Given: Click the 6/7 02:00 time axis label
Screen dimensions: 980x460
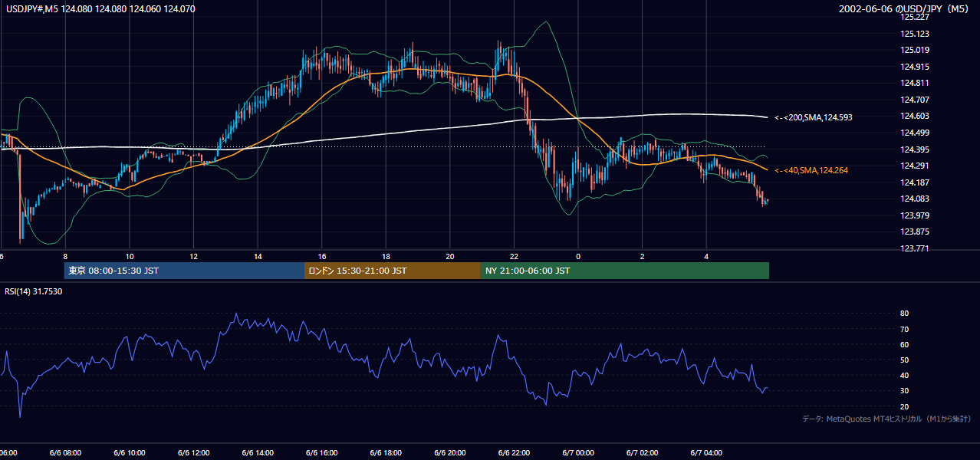Looking at the screenshot, I should [x=643, y=453].
